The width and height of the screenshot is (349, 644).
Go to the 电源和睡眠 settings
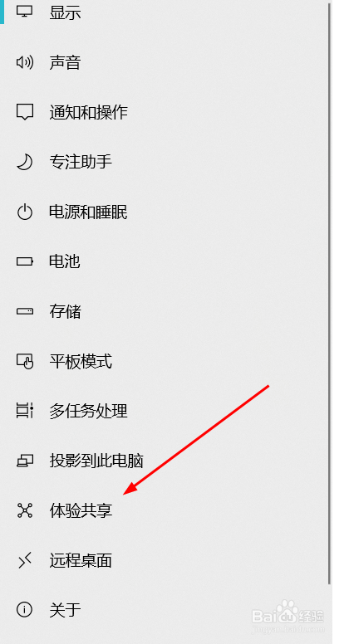(165, 212)
